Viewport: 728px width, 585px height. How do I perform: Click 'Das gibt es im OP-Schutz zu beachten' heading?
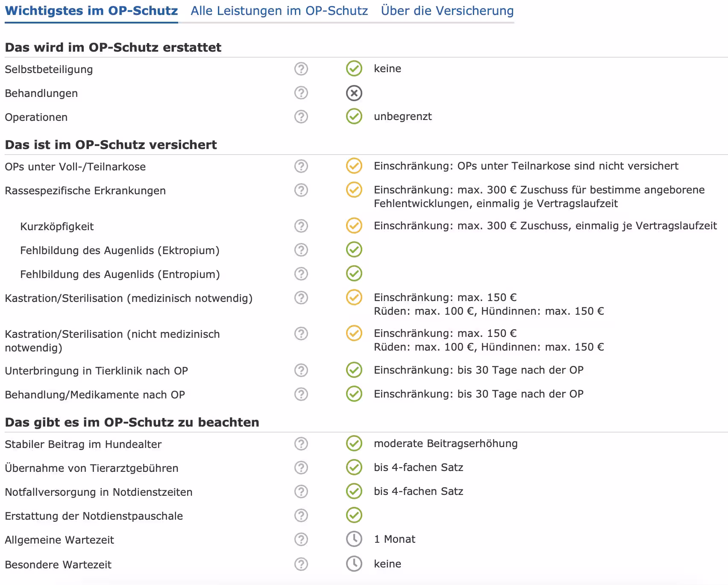[x=132, y=422]
